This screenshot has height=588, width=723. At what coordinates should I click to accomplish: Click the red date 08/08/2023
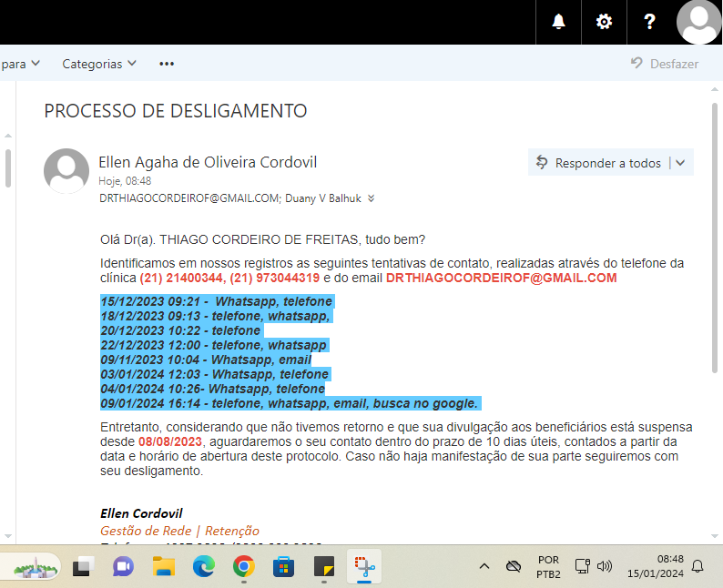[170, 441]
